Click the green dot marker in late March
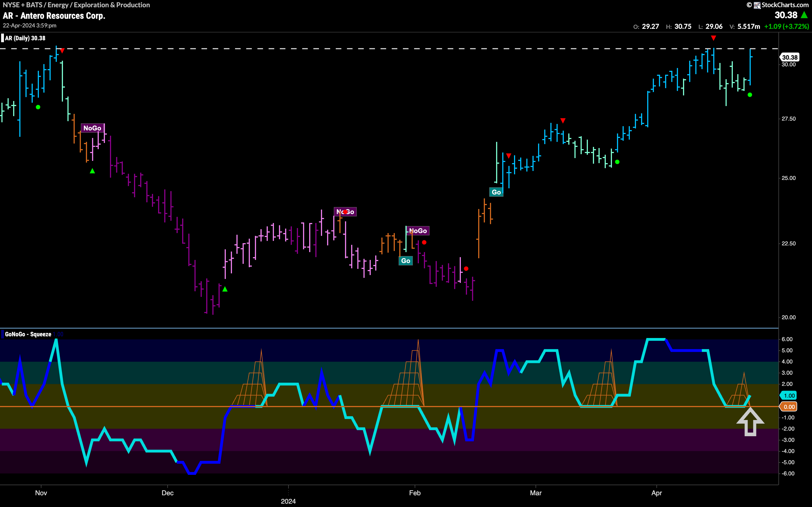This screenshot has width=812, height=507. tap(617, 162)
